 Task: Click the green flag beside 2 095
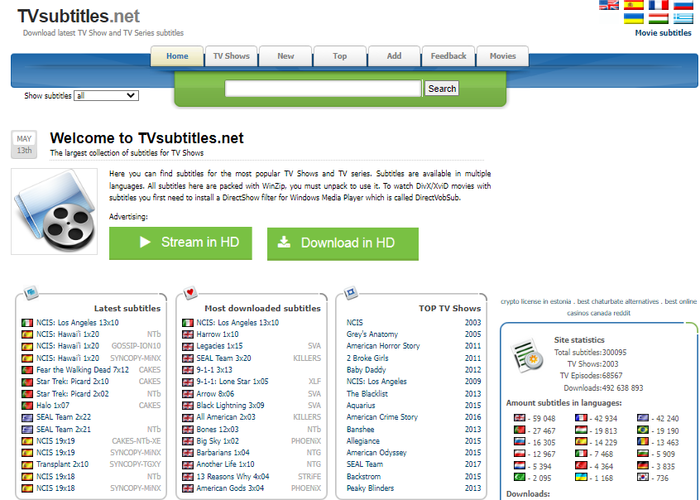(x=519, y=477)
